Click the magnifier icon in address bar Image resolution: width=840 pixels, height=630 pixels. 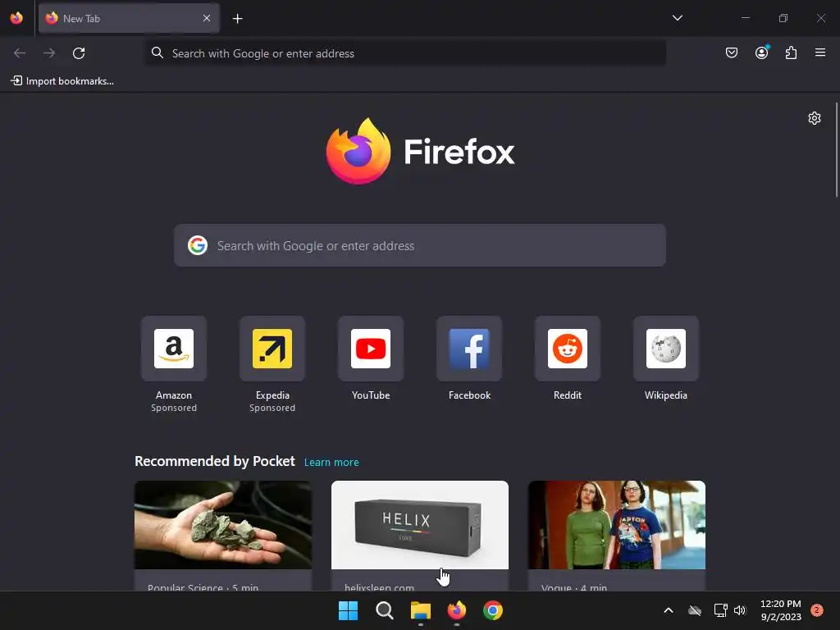tap(157, 52)
